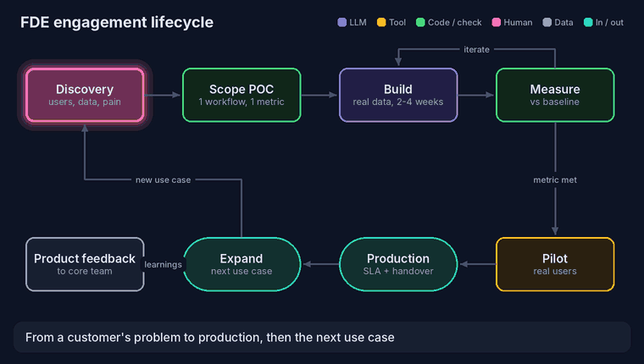The width and height of the screenshot is (644, 364).
Task: Click the 'iterate' edge label
Action: click(476, 50)
